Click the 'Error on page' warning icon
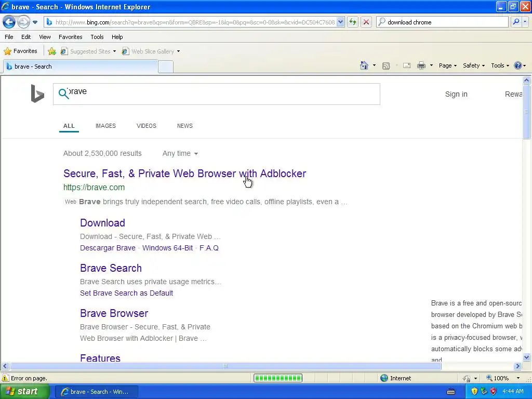Screen dimensions: 532x399 coord(5,378)
